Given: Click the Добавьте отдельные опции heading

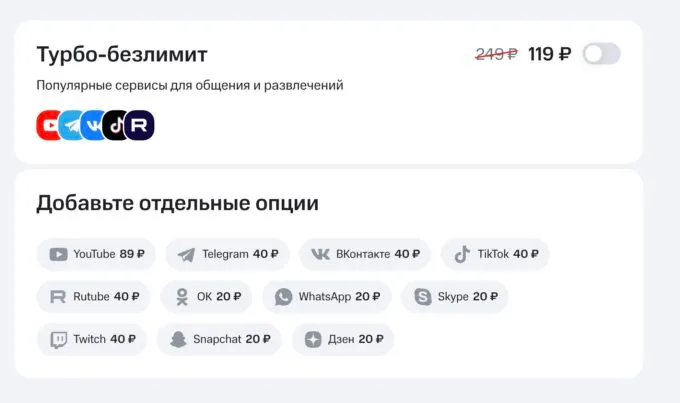Looking at the screenshot, I should pyautogui.click(x=177, y=203).
